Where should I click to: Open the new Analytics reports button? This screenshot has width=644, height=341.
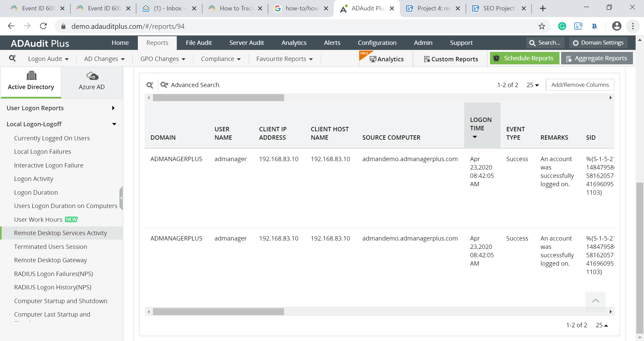[386, 59]
